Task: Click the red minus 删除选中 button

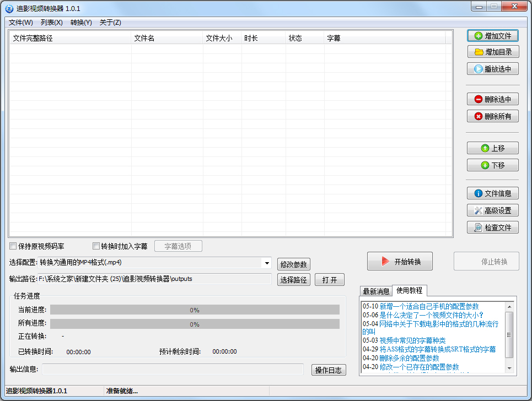Action: pos(493,100)
